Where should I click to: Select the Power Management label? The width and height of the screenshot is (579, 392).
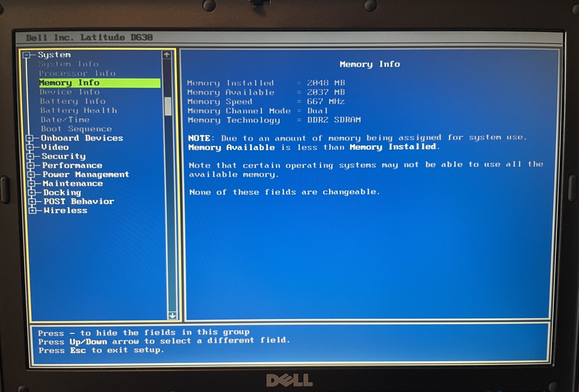tap(86, 174)
